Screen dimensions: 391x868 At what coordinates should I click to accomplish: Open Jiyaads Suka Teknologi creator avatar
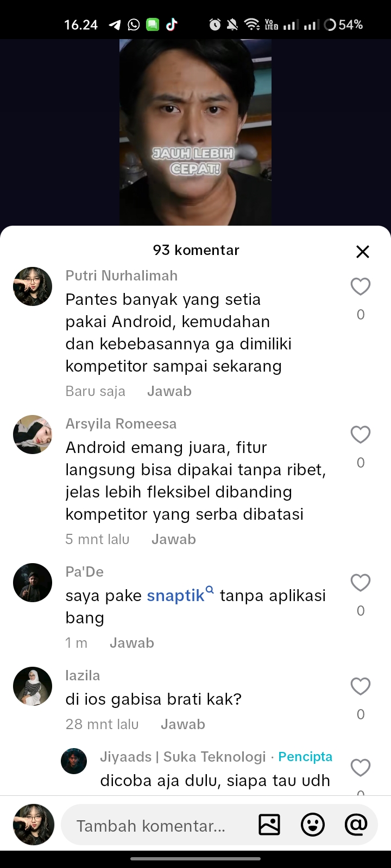pyautogui.click(x=74, y=761)
